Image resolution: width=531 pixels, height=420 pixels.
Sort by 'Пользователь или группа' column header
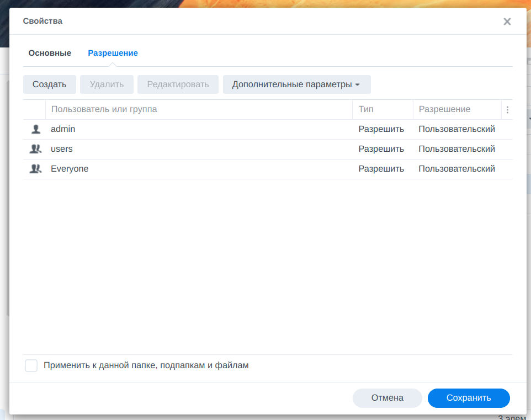point(104,109)
